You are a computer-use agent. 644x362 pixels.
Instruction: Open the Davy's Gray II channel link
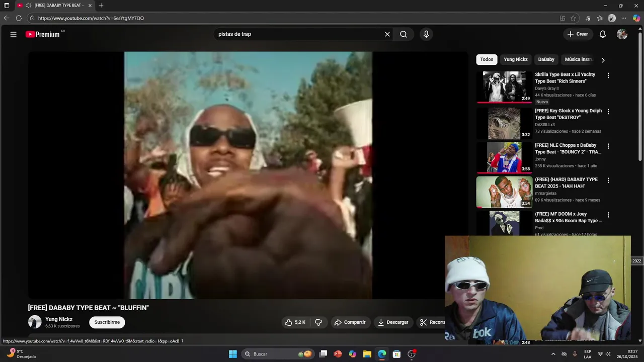pyautogui.click(x=546, y=88)
